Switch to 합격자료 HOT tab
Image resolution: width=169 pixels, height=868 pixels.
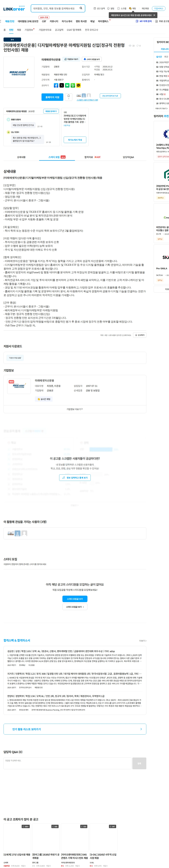tap(92, 157)
